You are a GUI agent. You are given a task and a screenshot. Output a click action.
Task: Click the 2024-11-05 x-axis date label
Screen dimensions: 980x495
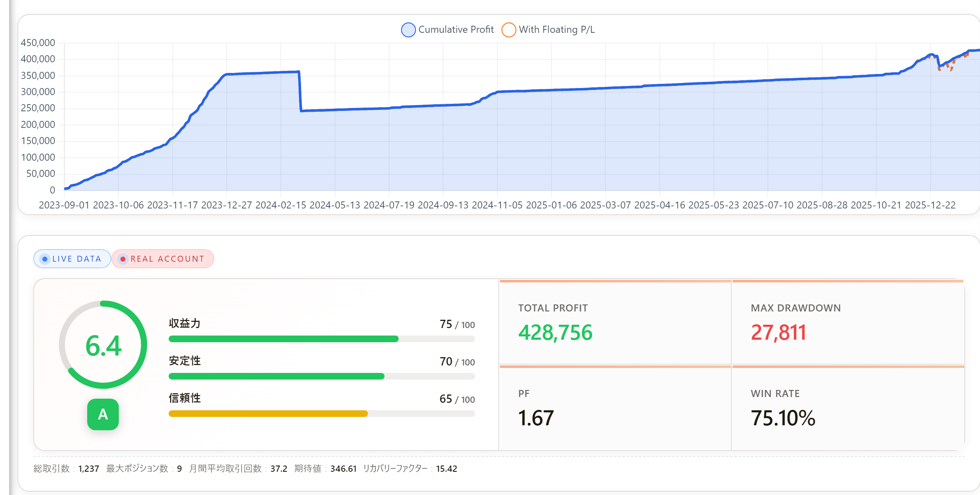[x=497, y=205]
